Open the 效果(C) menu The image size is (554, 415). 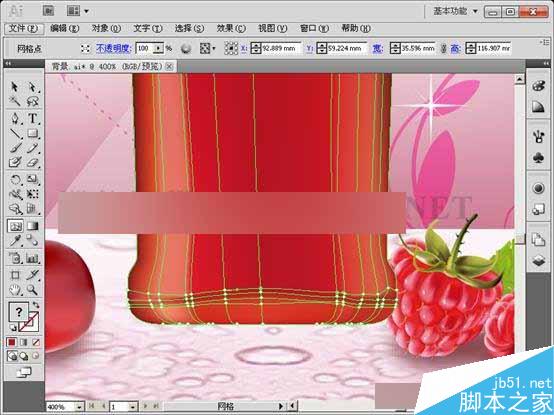click(x=231, y=29)
